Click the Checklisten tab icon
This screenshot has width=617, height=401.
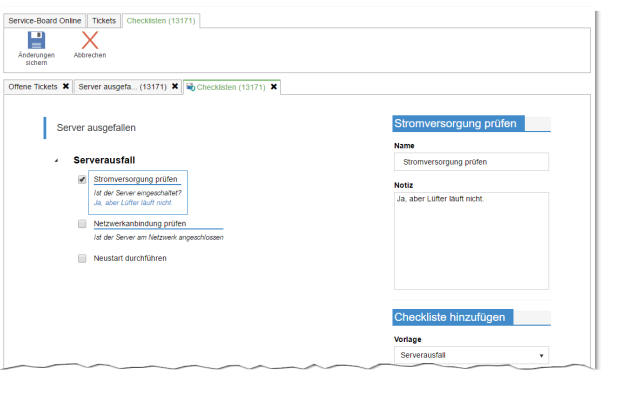(x=191, y=87)
